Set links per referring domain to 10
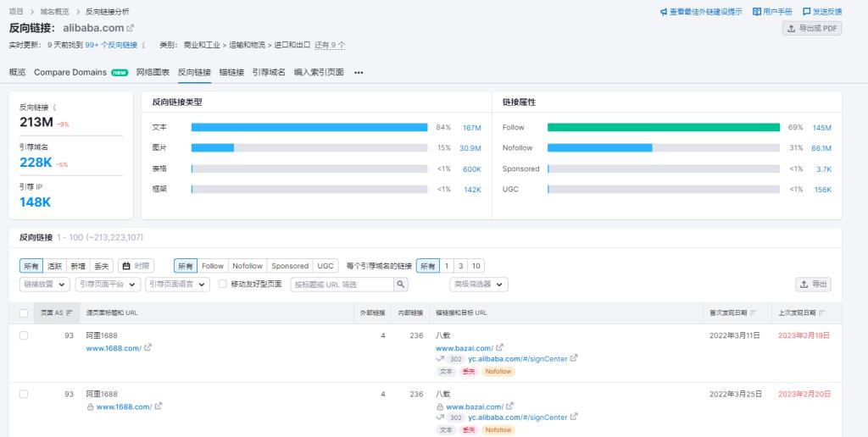 point(476,266)
